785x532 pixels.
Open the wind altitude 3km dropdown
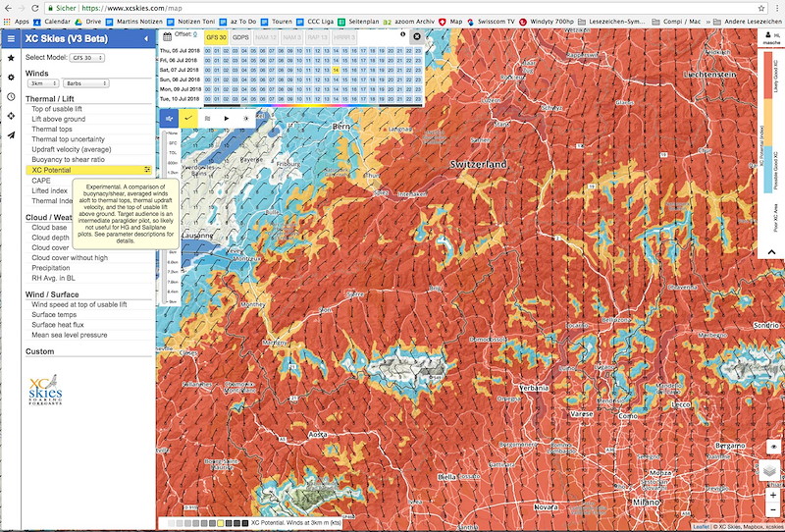point(43,83)
